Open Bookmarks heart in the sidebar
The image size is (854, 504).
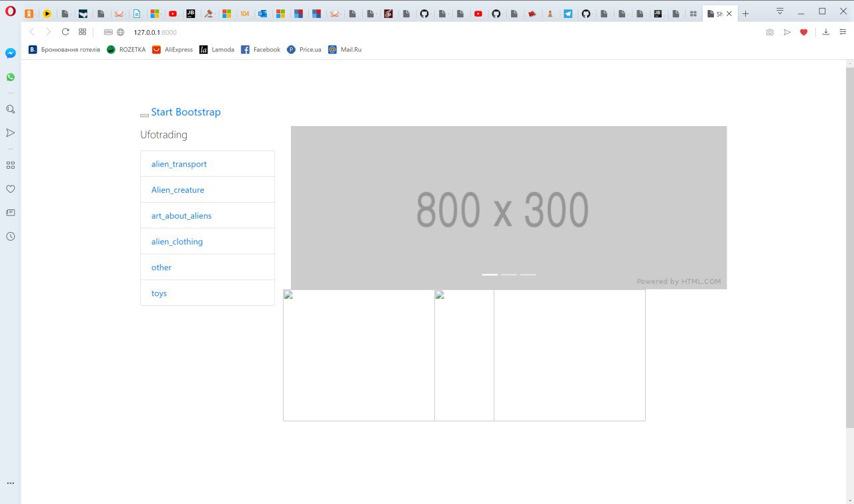tap(11, 189)
